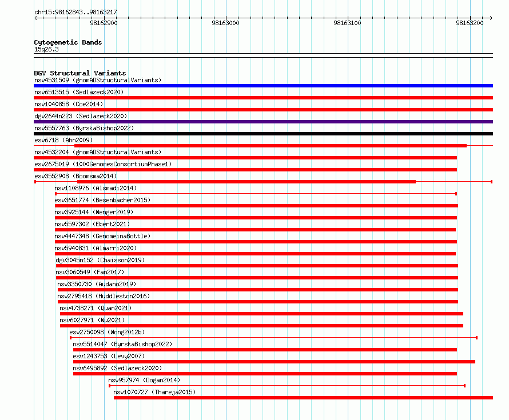Click the nsv1040858 (Coe2014) label
Image resolution: width=509 pixels, height=420 pixels.
click(x=69, y=104)
